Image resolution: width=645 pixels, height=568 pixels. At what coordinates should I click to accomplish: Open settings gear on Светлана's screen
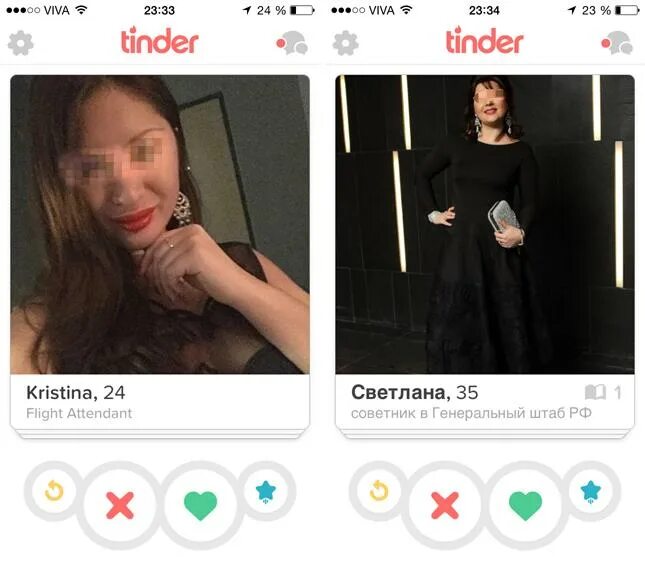(346, 43)
